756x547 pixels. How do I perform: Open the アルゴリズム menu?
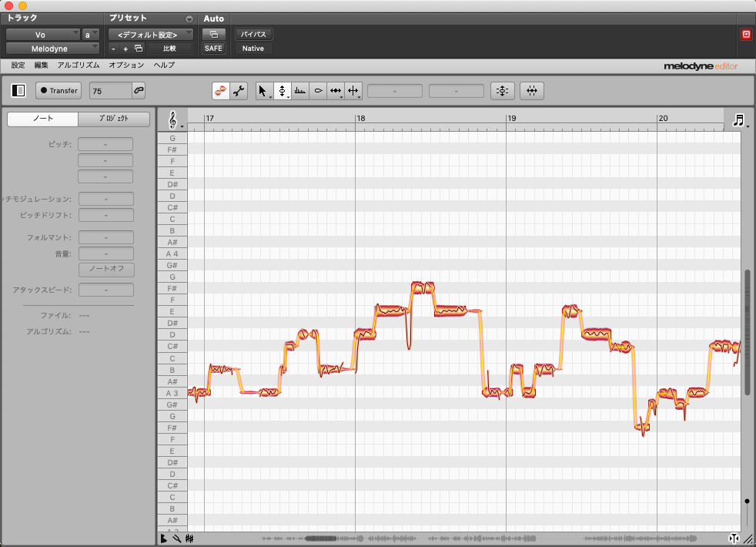pyautogui.click(x=79, y=65)
